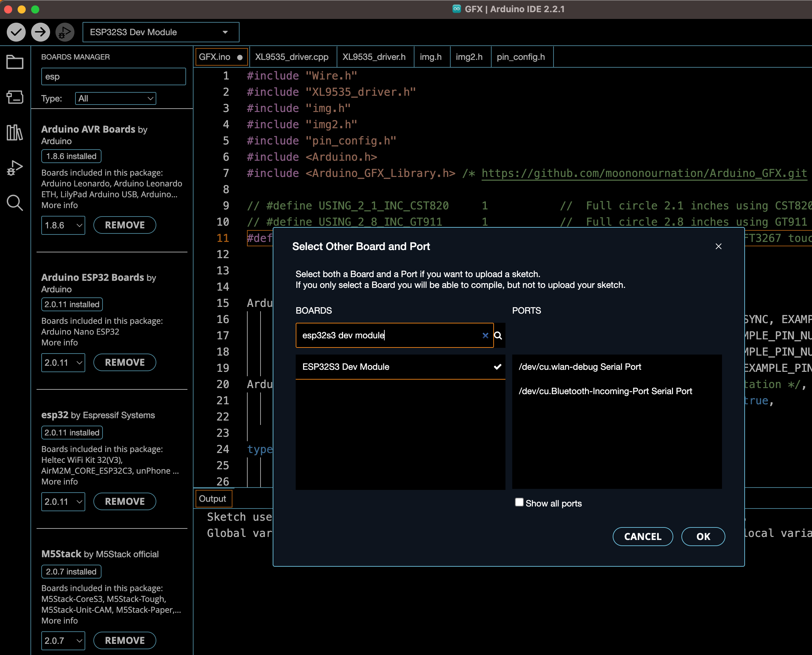
Task: Click the Boards Manager sidebar icon
Action: click(x=16, y=97)
